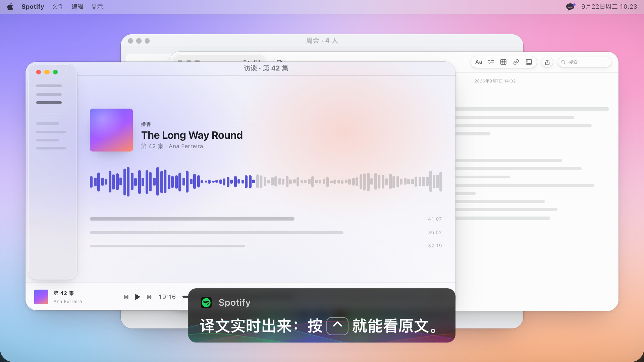The width and height of the screenshot is (644, 362).
Task: Insert media image in notes window
Action: [529, 62]
